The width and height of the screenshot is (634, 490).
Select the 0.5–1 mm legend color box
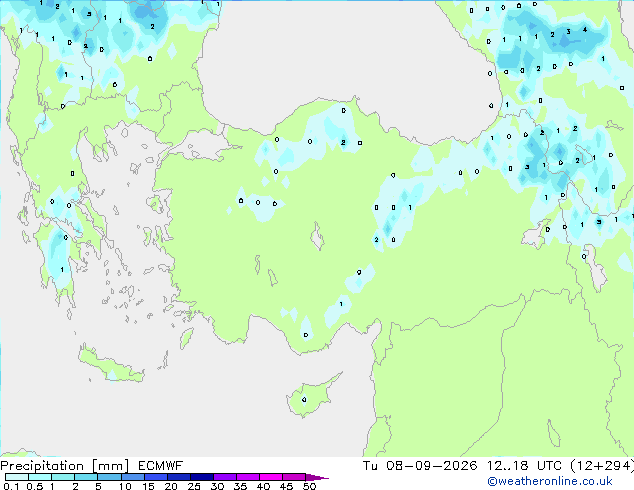(40, 477)
